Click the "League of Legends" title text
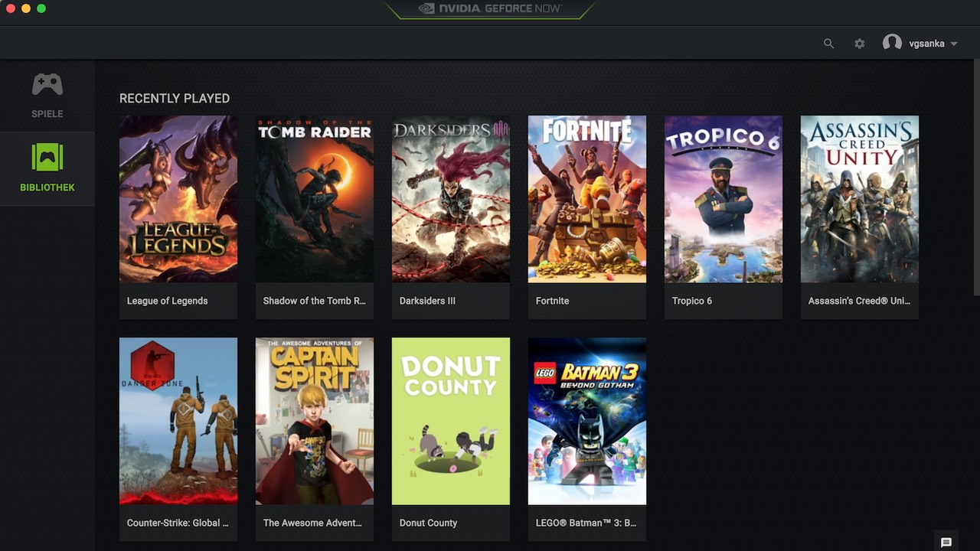 pos(167,301)
